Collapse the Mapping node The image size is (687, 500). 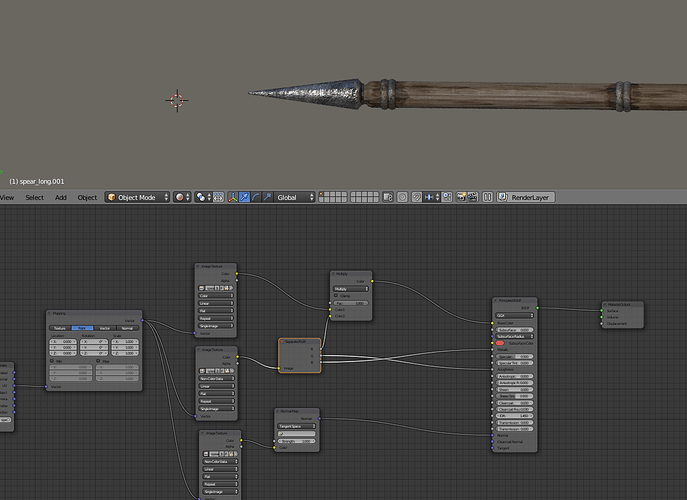[x=50, y=313]
